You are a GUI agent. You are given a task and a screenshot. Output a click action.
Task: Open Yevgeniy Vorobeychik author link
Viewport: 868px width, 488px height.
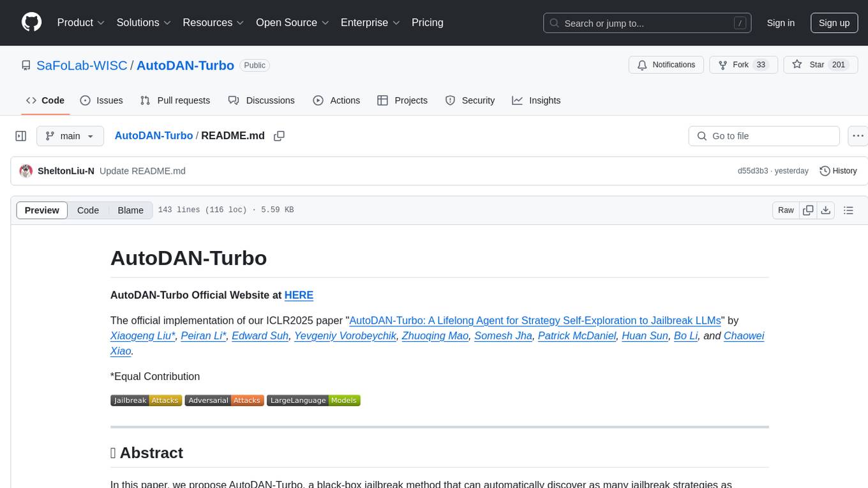(345, 336)
